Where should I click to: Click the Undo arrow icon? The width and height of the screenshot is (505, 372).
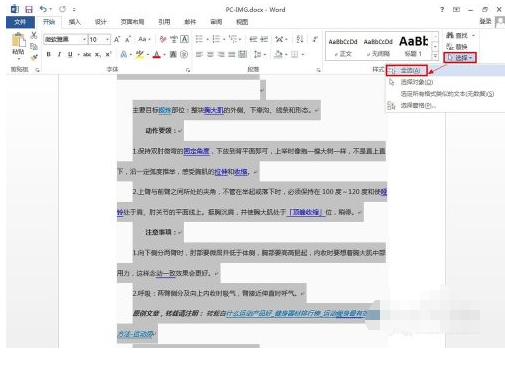coord(43,9)
